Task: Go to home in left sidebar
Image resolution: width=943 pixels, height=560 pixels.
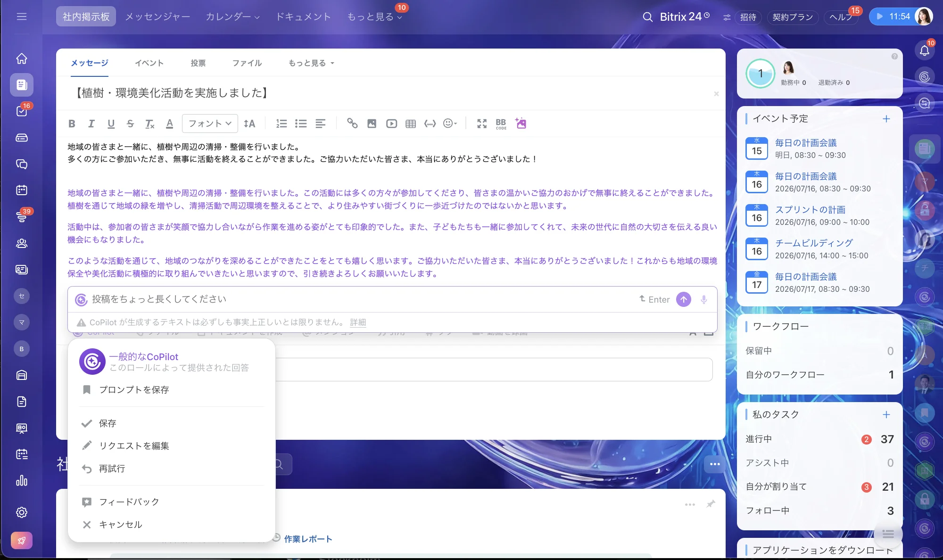Action: [x=22, y=58]
